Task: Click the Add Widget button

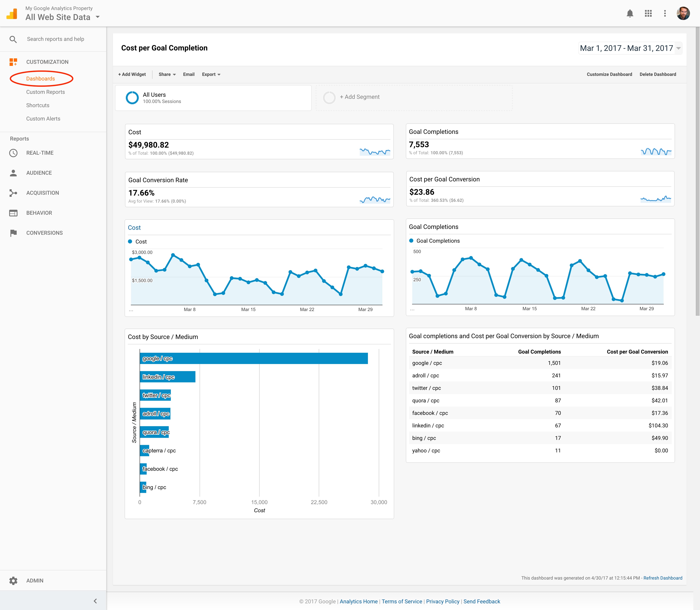Action: [x=132, y=74]
